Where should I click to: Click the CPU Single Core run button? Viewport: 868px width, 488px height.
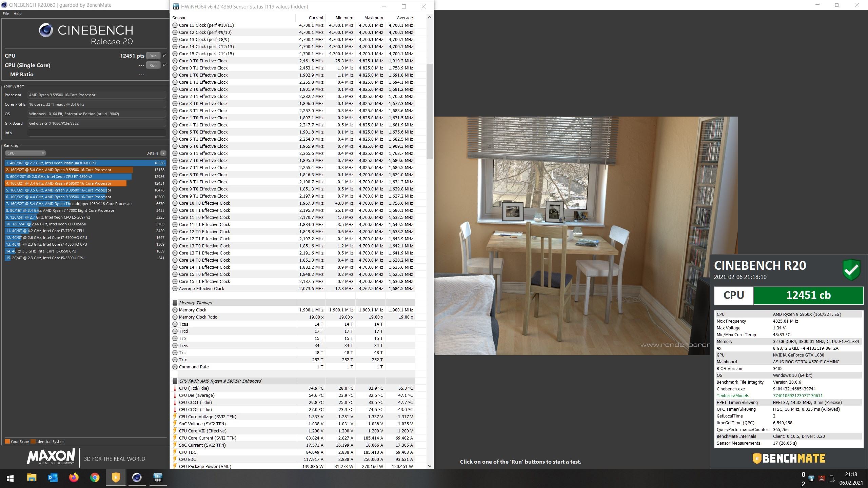pyautogui.click(x=153, y=65)
